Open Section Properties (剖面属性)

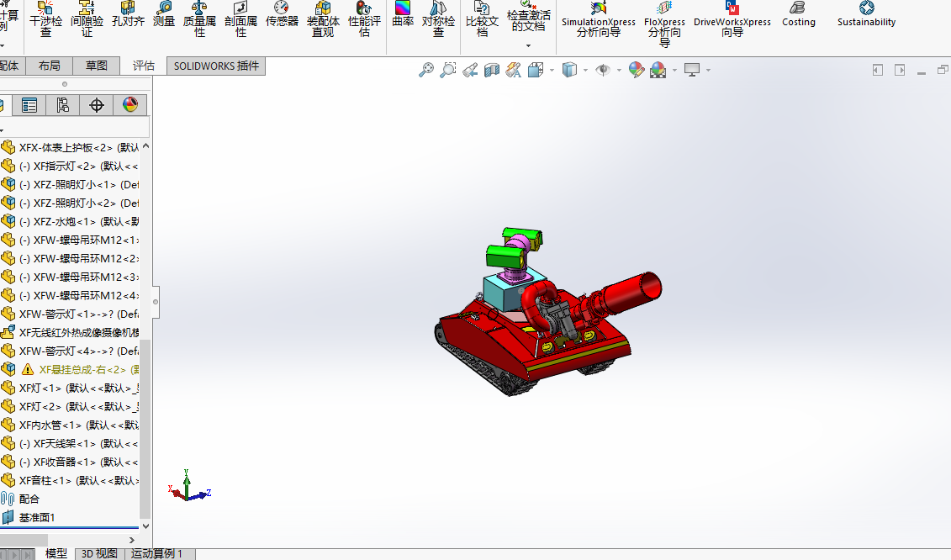click(240, 19)
